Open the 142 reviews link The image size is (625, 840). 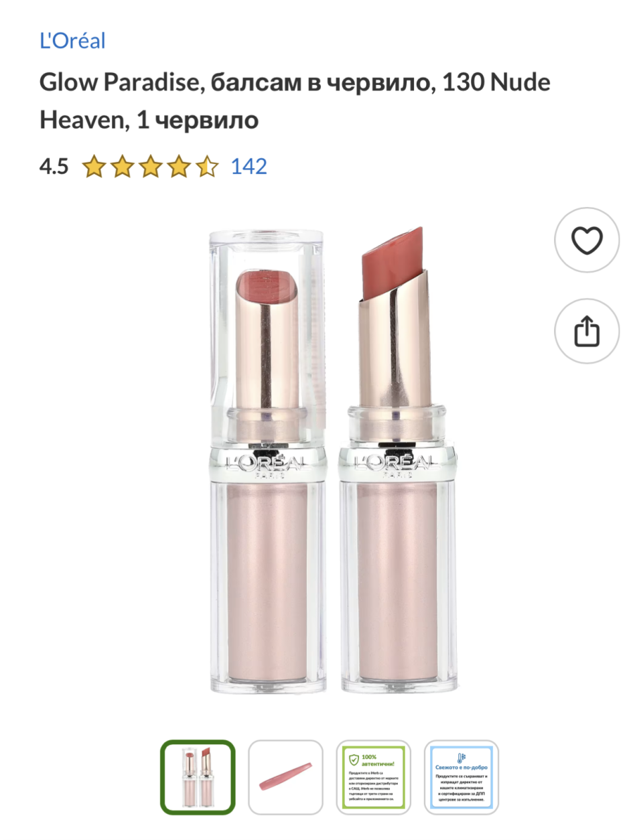249,166
